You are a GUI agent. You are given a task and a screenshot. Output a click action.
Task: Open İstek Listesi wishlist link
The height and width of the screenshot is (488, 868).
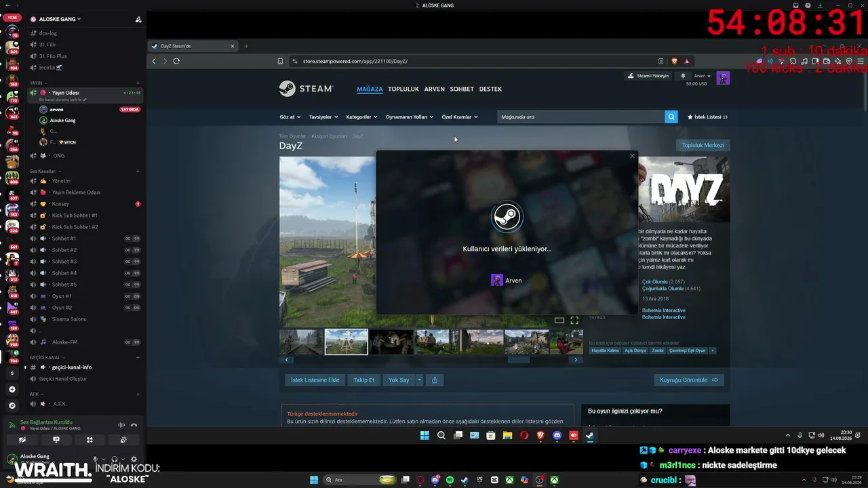(707, 117)
